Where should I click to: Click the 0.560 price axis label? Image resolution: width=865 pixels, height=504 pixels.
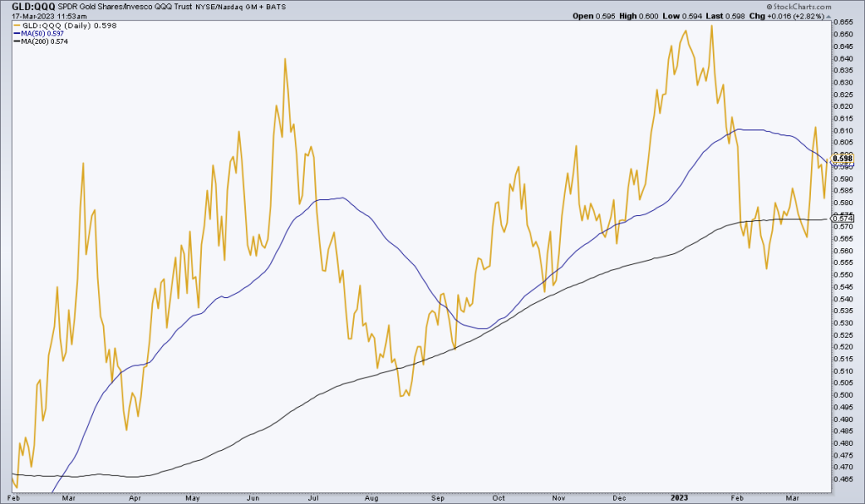845,251
